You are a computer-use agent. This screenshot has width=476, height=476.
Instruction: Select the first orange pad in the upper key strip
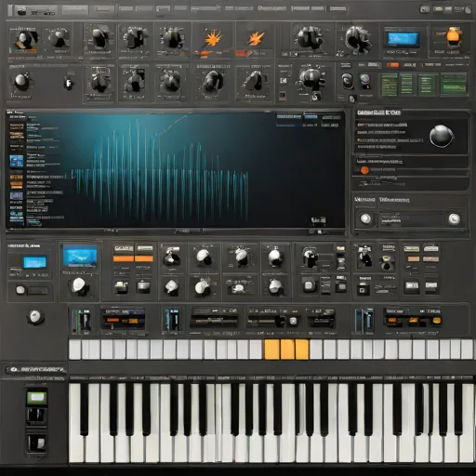pos(272,350)
